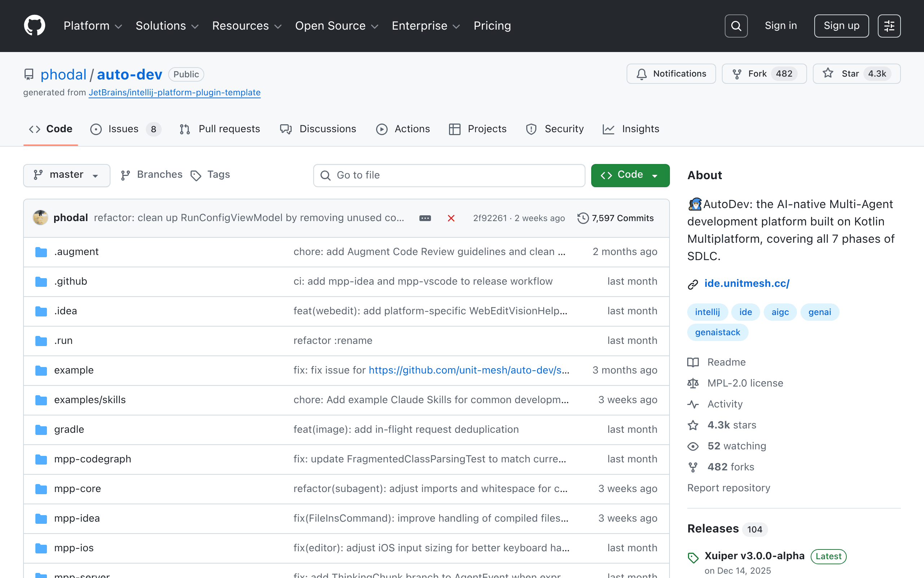Click the release tag icon by Xuiper
The width and height of the screenshot is (924, 578).
click(x=693, y=558)
